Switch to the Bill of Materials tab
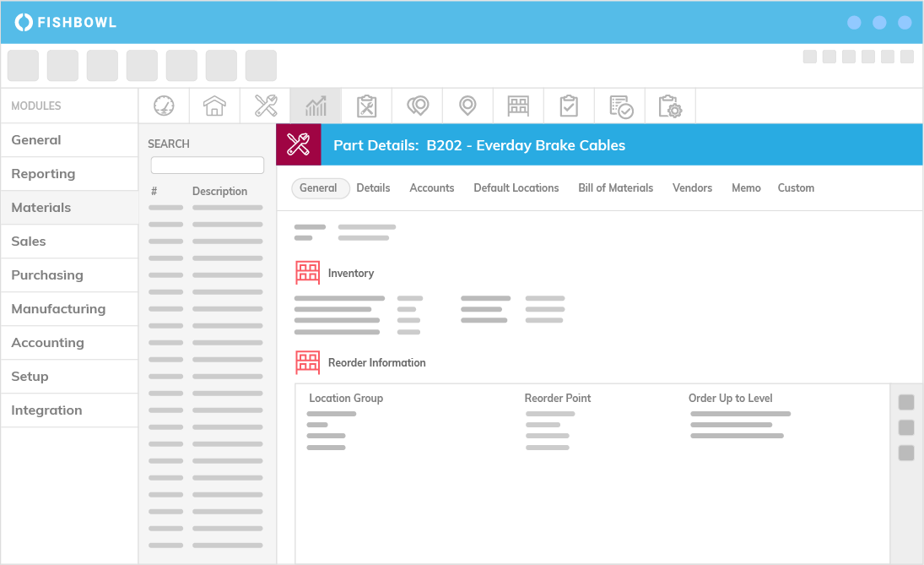 click(615, 187)
